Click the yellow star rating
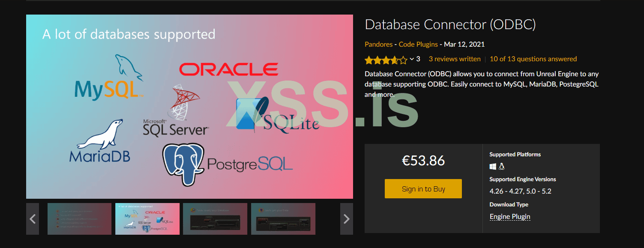 pos(386,60)
